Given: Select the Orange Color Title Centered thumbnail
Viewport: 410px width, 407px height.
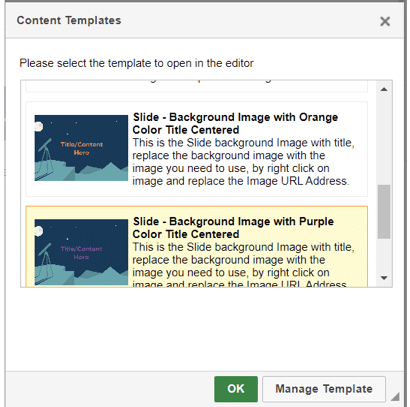Looking at the screenshot, I should coord(81,148).
